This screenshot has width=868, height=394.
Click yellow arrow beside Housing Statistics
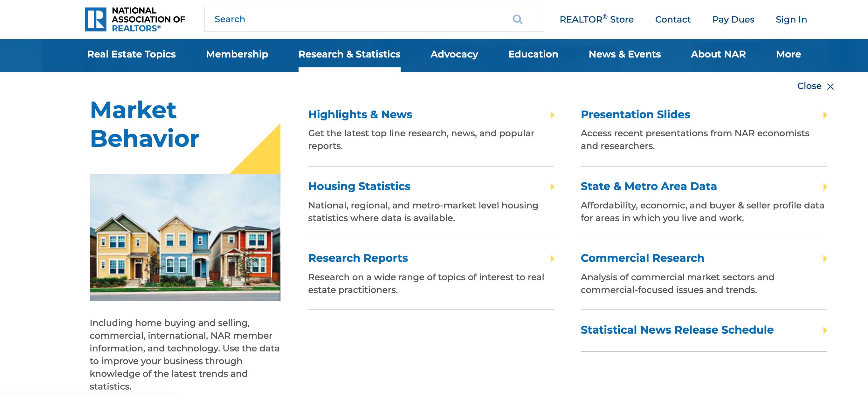pyautogui.click(x=552, y=187)
